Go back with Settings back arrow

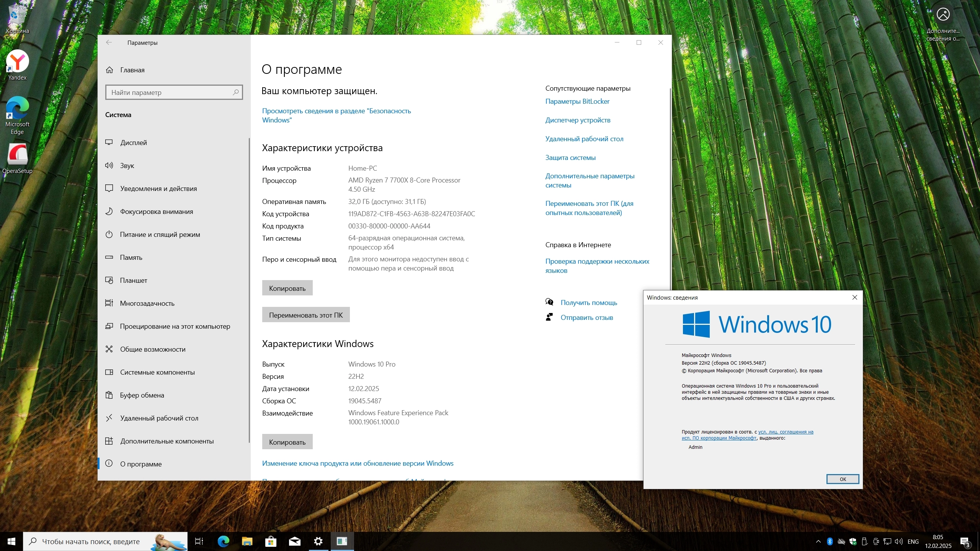(x=109, y=42)
